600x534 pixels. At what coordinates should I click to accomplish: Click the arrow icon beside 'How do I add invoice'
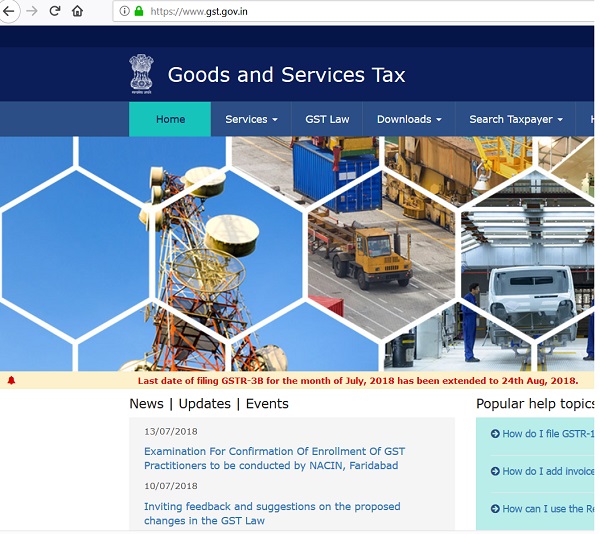[x=495, y=471]
